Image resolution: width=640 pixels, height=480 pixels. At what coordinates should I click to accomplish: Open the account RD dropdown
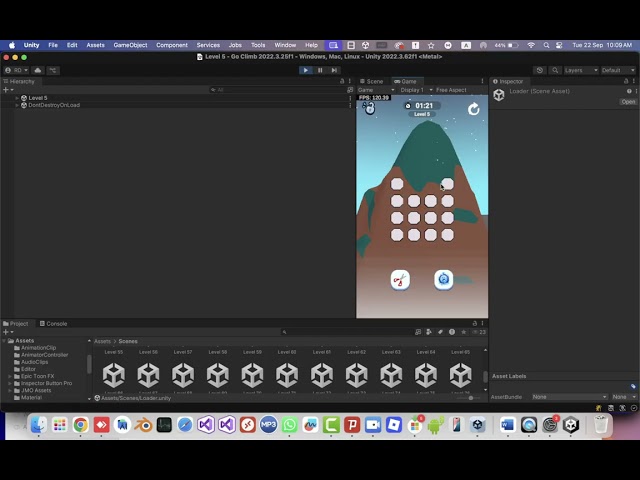pos(16,70)
